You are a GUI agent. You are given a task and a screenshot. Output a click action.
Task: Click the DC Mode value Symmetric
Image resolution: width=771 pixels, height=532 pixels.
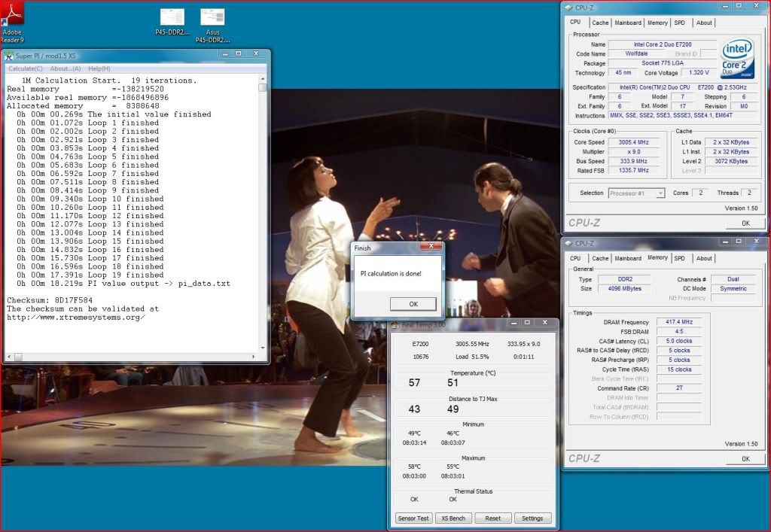click(x=733, y=289)
